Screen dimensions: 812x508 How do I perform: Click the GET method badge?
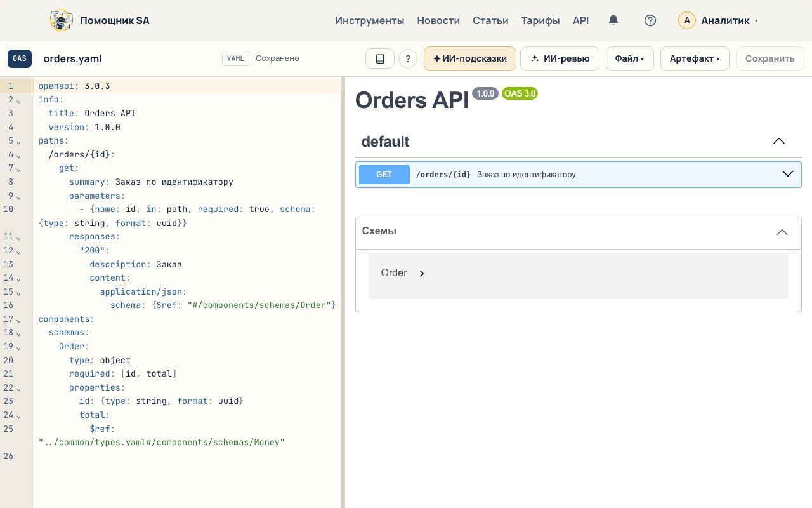(x=384, y=175)
